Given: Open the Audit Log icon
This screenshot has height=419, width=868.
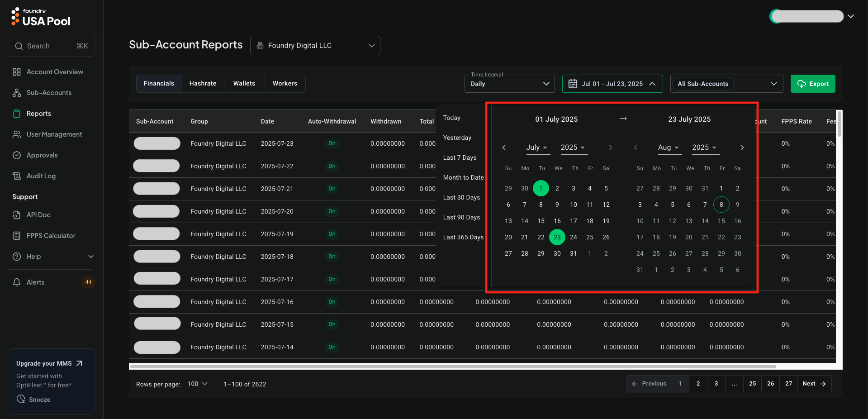Looking at the screenshot, I should [17, 176].
